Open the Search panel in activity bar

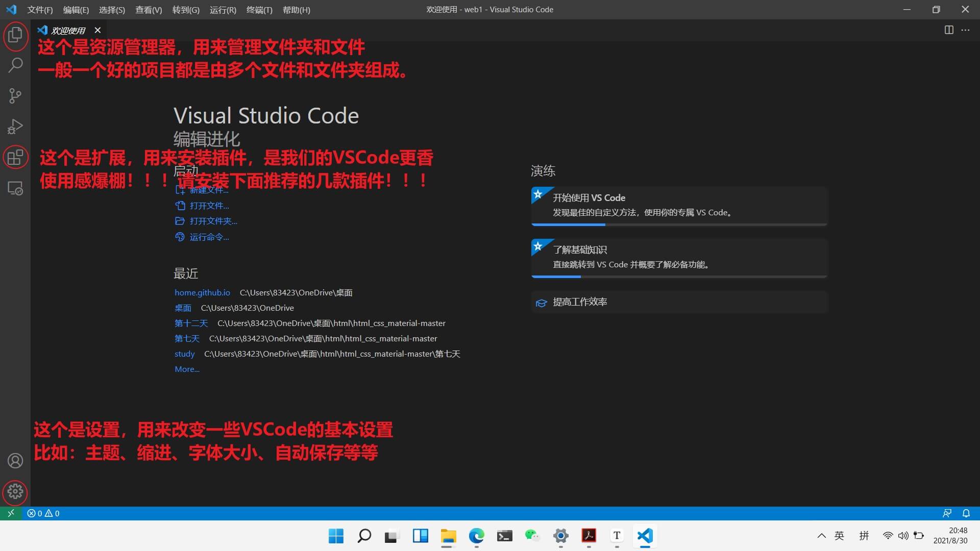[15, 65]
